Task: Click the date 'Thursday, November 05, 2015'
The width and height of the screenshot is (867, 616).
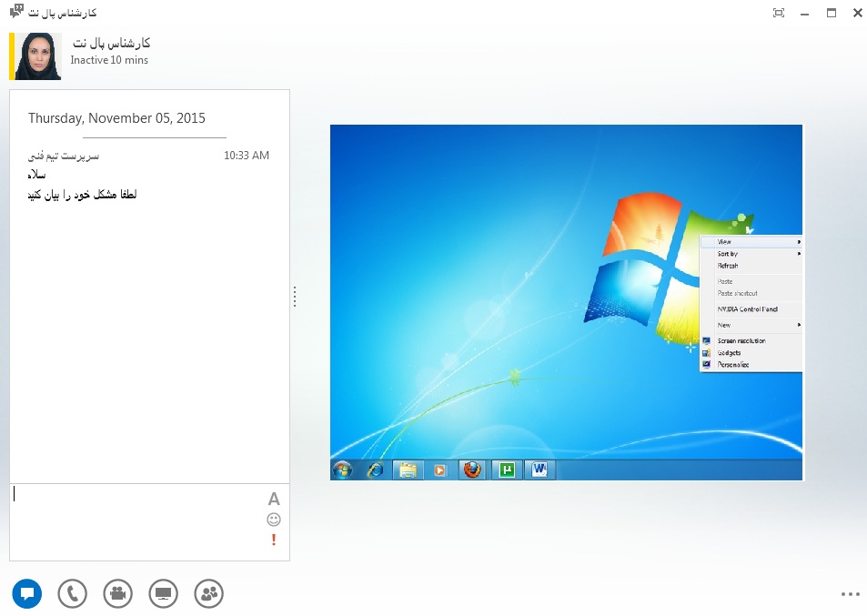Action: tap(116, 117)
